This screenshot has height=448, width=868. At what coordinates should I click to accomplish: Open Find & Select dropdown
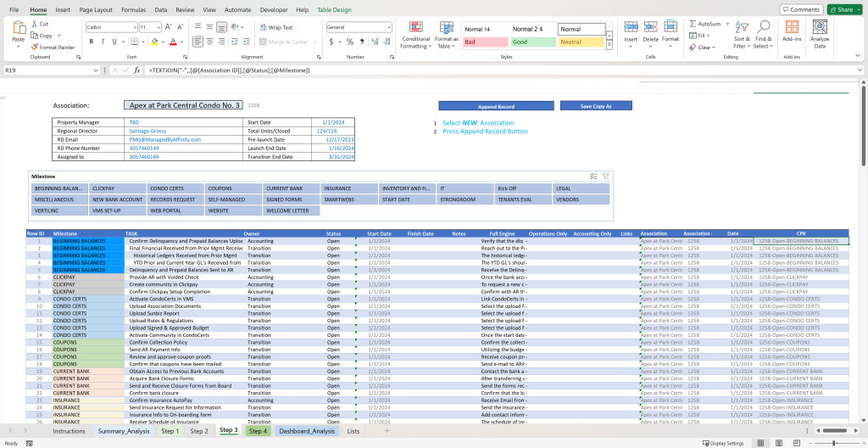tap(763, 36)
